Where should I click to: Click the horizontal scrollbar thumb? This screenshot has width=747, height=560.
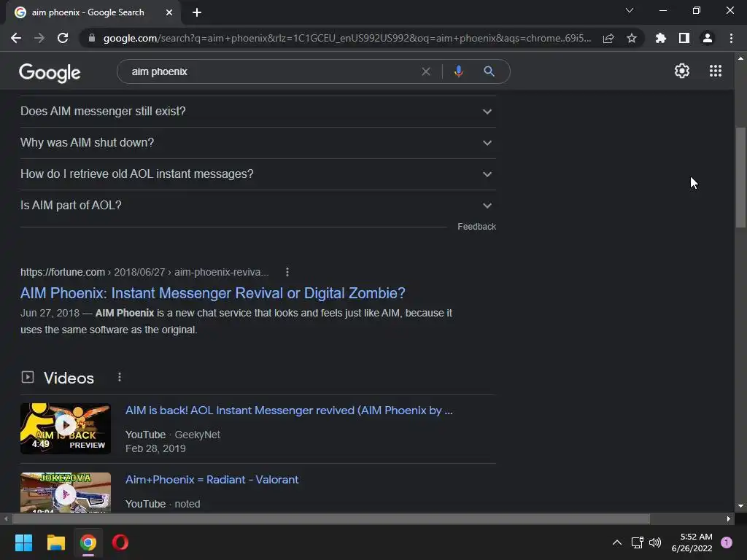tap(330, 518)
